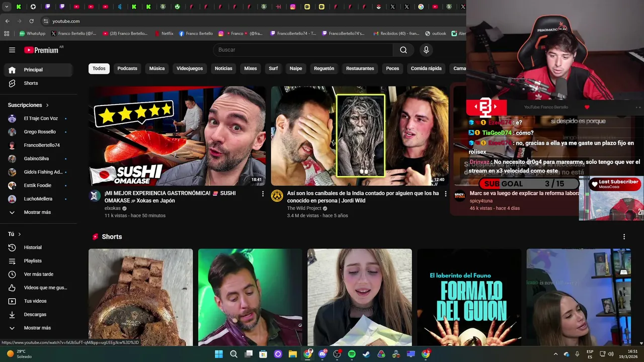Image resolution: width=644 pixels, height=362 pixels.
Task: Open Tus videos in sidebar
Action: 38,301
